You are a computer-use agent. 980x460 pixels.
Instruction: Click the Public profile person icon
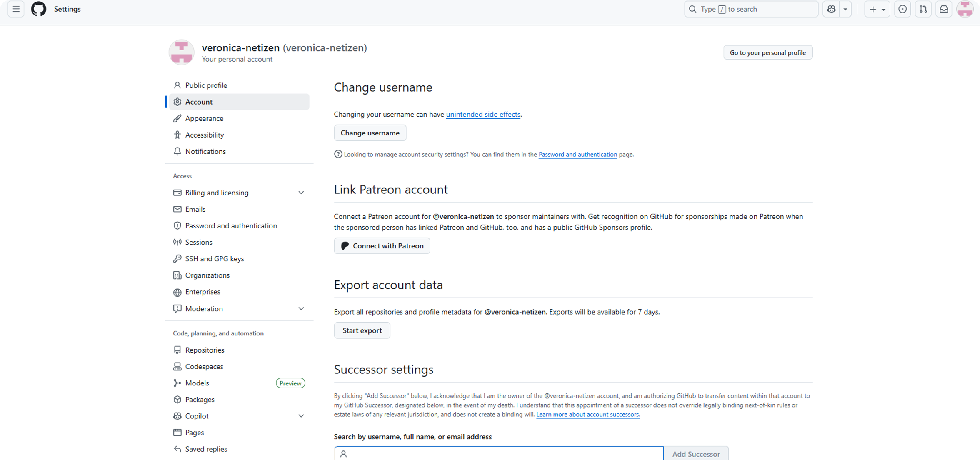point(177,85)
